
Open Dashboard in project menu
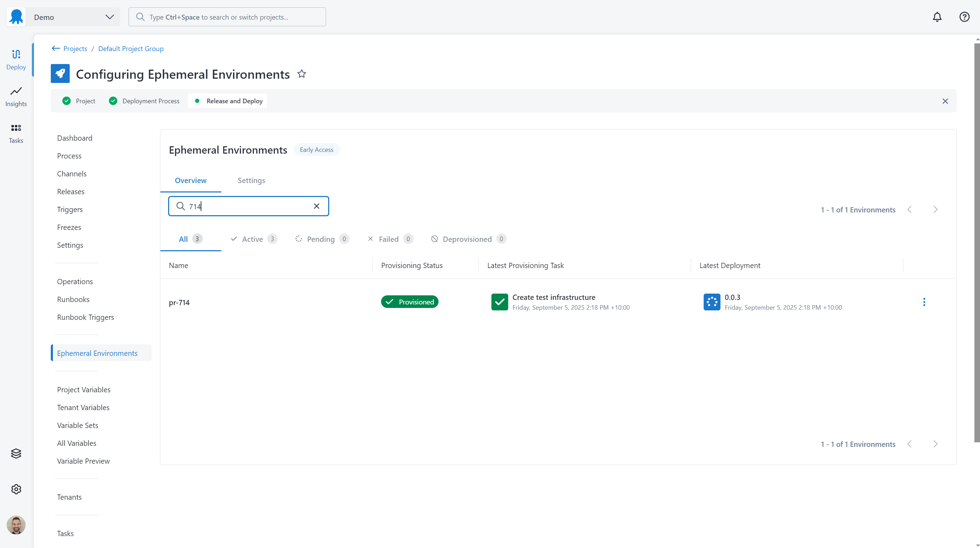(x=75, y=138)
